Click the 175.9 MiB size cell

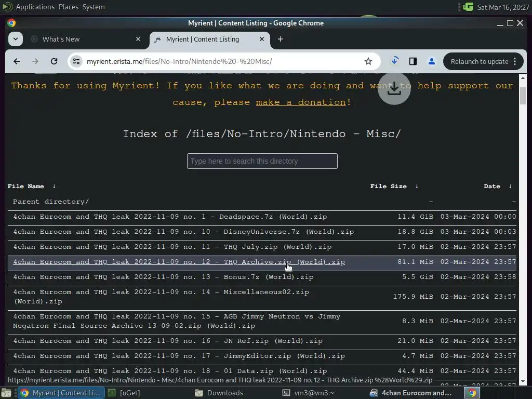[x=413, y=297]
